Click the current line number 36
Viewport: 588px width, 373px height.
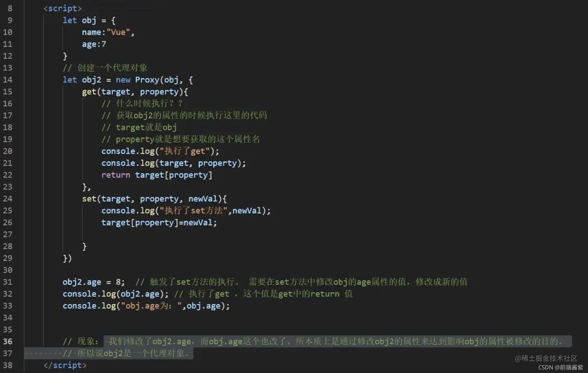(x=8, y=341)
